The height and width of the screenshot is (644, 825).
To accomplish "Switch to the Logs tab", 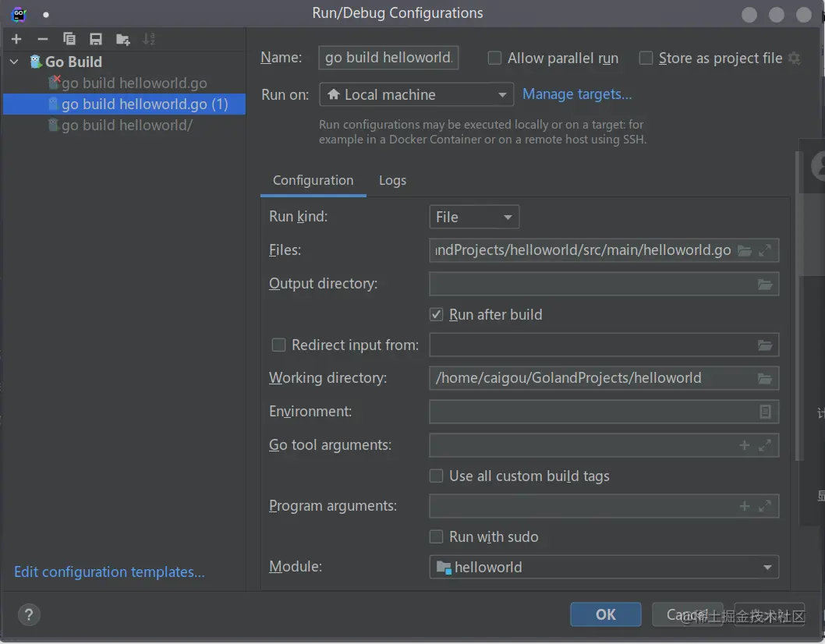I will point(392,180).
